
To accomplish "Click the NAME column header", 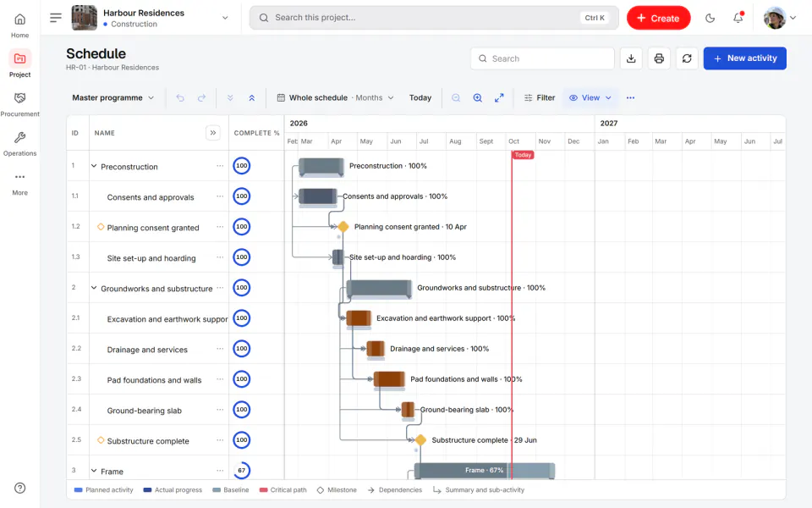I will [x=105, y=133].
